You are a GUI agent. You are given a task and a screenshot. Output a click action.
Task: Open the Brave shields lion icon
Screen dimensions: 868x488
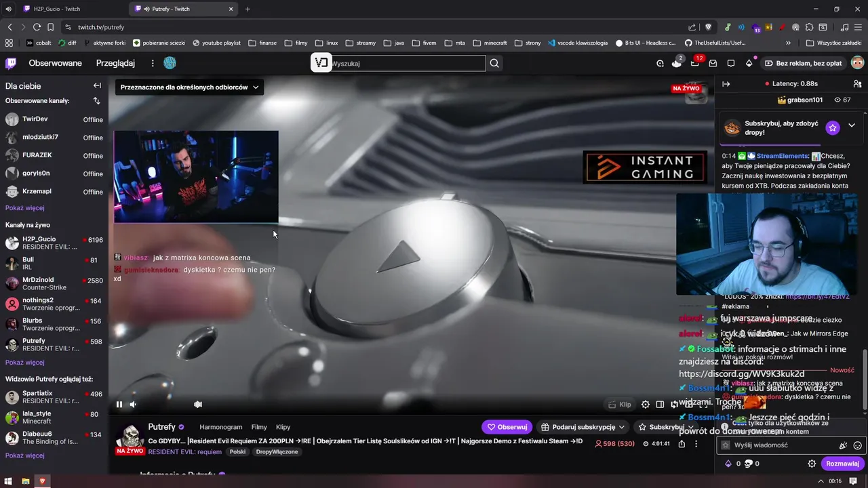708,27
